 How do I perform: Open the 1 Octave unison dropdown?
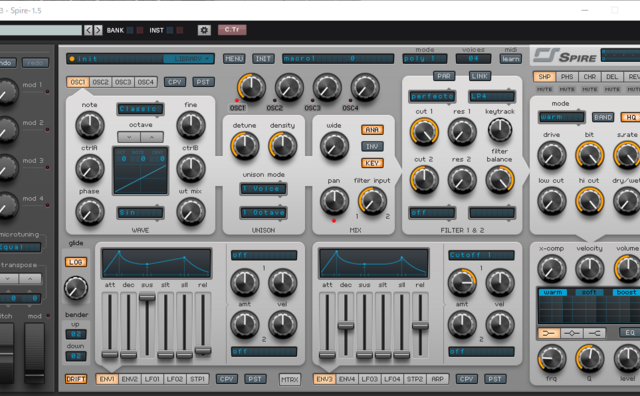[263, 212]
